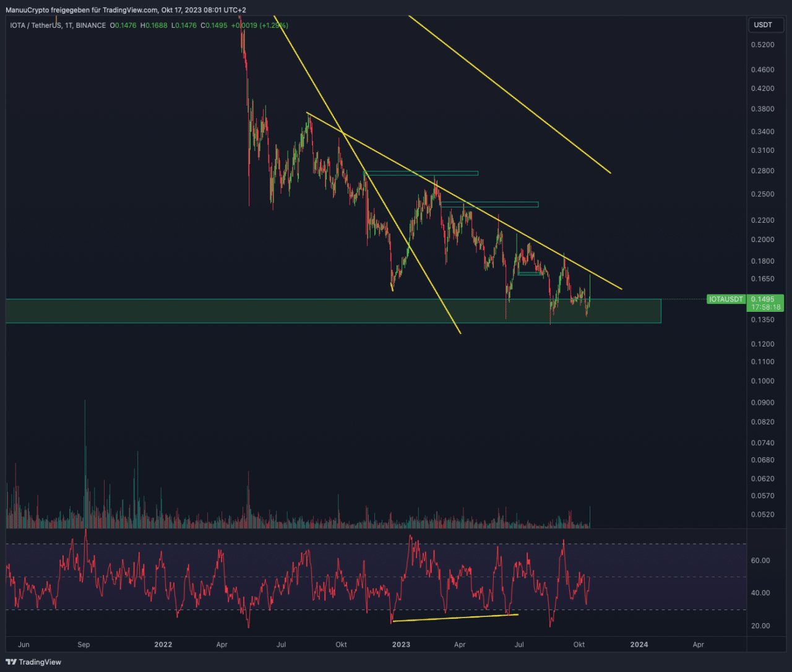Click the TradingView logo icon
The image size is (792, 672).
click(x=11, y=662)
